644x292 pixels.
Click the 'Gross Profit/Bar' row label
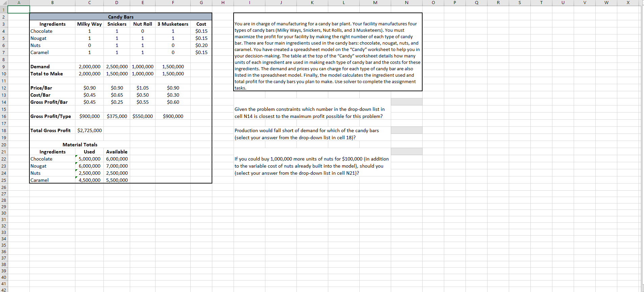(x=49, y=102)
